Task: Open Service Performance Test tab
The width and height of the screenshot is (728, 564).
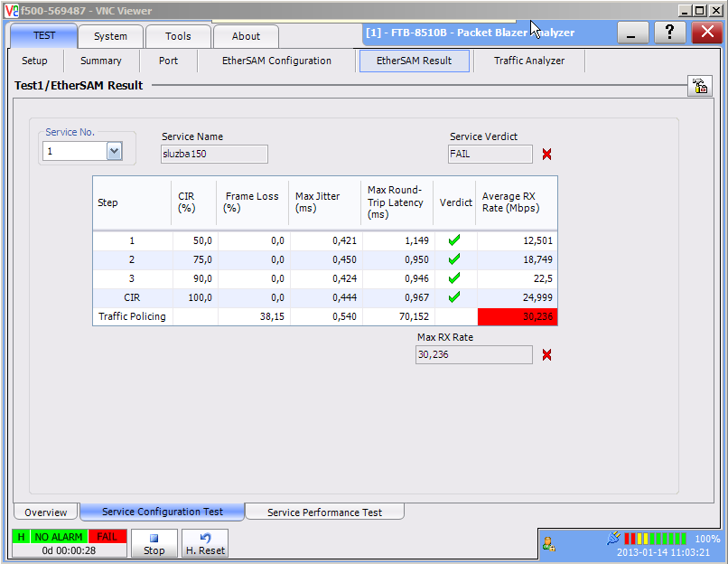Action: 324,512
